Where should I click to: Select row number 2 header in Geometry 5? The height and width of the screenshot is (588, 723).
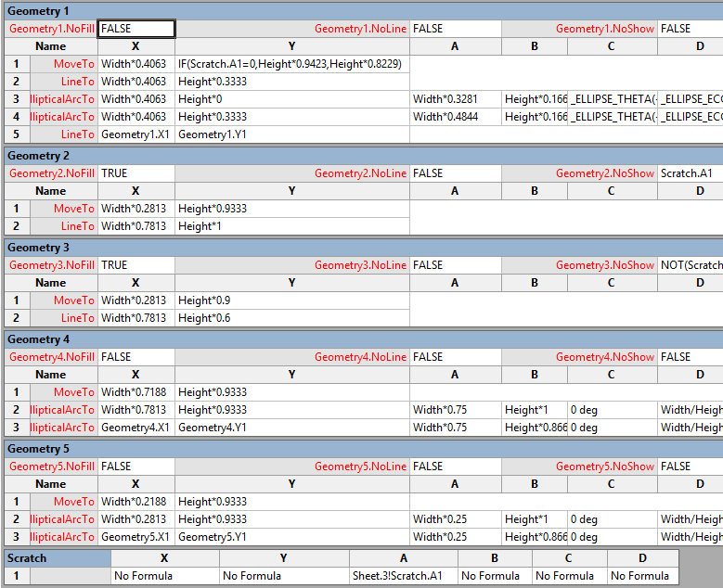[16, 519]
